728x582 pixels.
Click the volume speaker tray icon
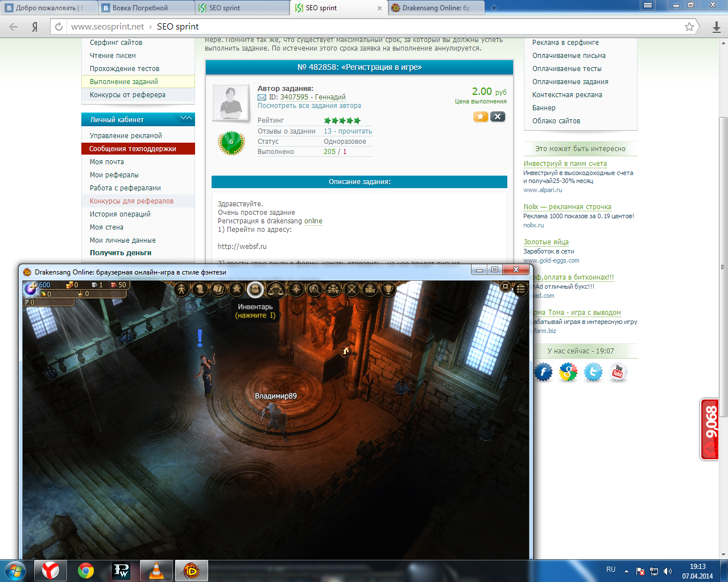pyautogui.click(x=668, y=571)
